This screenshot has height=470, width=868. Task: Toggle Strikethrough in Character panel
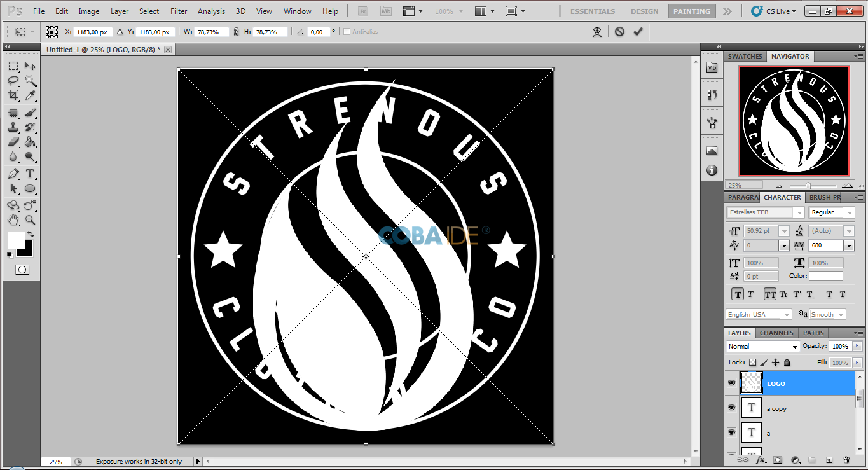point(843,294)
